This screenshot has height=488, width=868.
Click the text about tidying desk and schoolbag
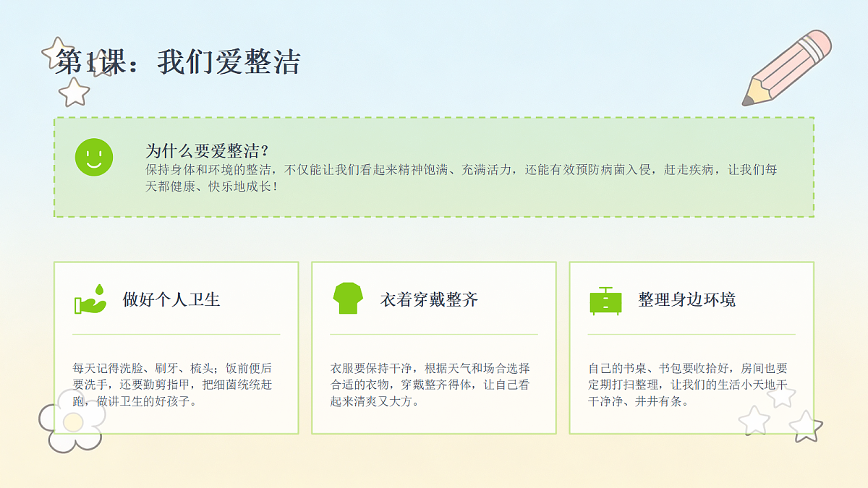[688, 385]
